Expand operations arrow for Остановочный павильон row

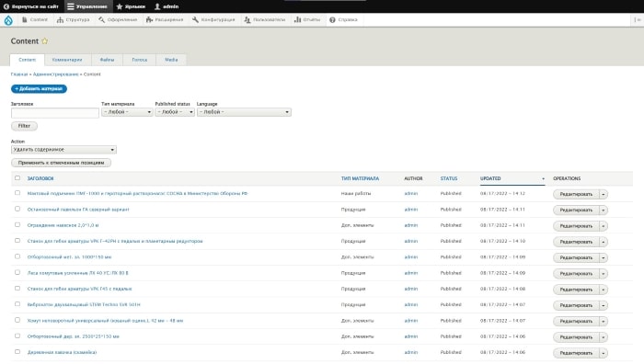point(603,210)
